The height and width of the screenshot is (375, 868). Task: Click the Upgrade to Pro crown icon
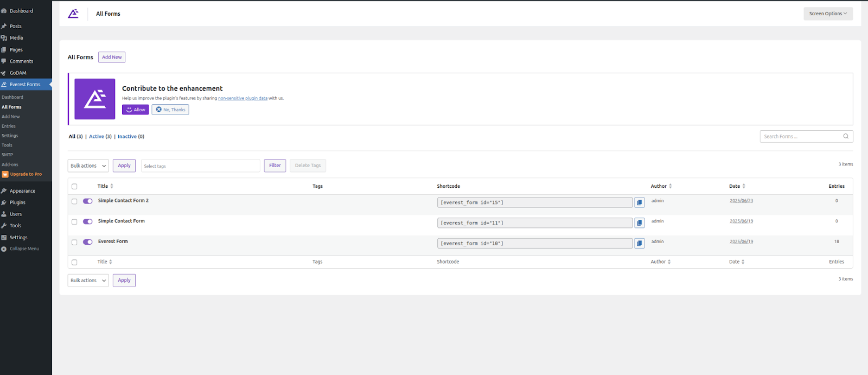coord(5,174)
